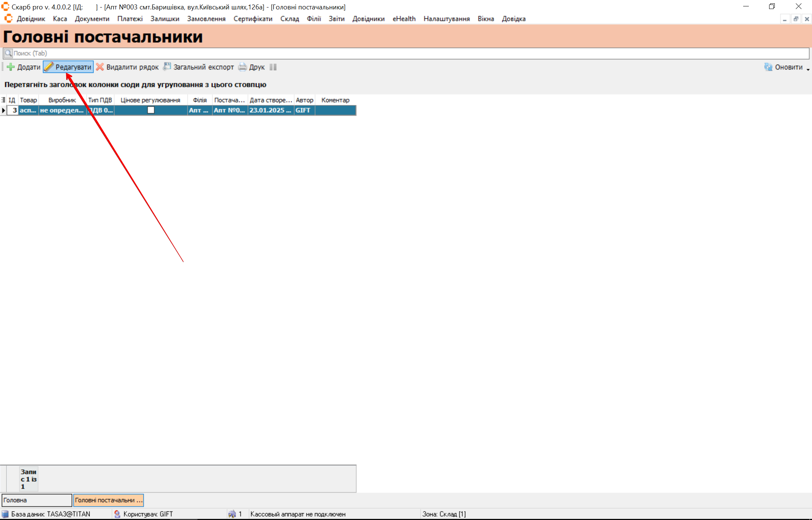Viewport: 812px width, 520px height.
Task: Click the printer Друк icon
Action: 243,67
